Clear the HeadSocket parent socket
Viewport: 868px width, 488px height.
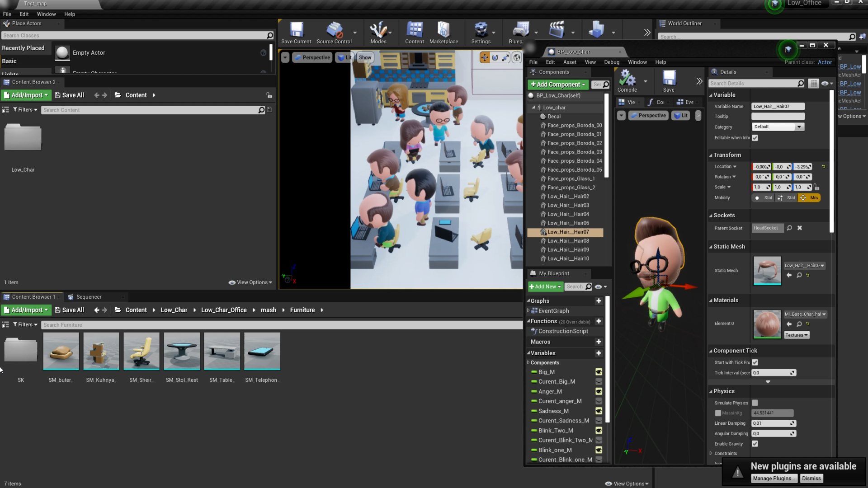click(799, 228)
